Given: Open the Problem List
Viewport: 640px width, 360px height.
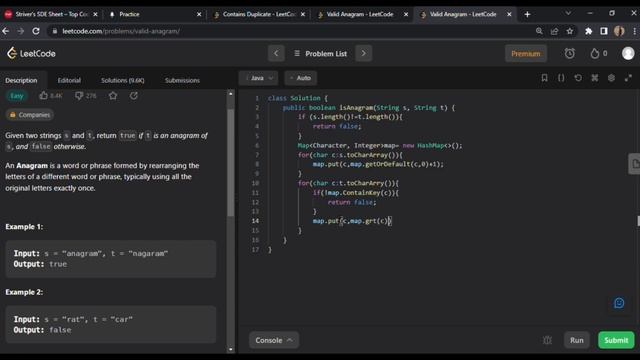Looking at the screenshot, I should (x=320, y=53).
